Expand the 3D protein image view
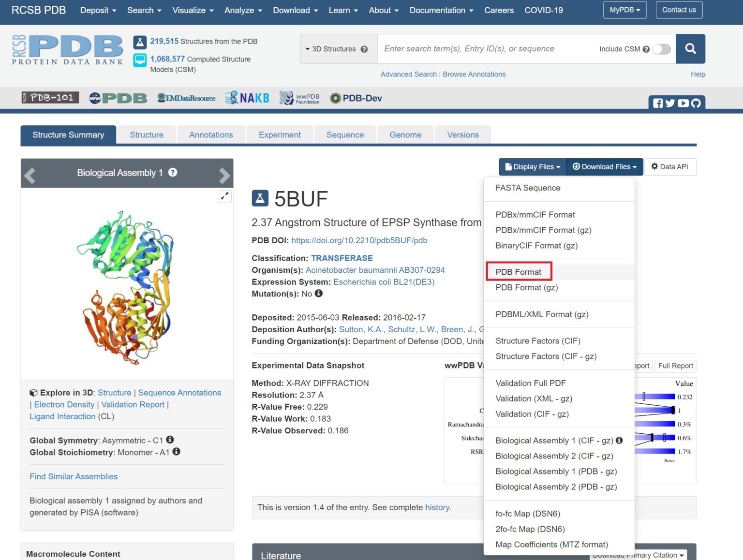Screen dimensions: 743x560 coord(224,196)
